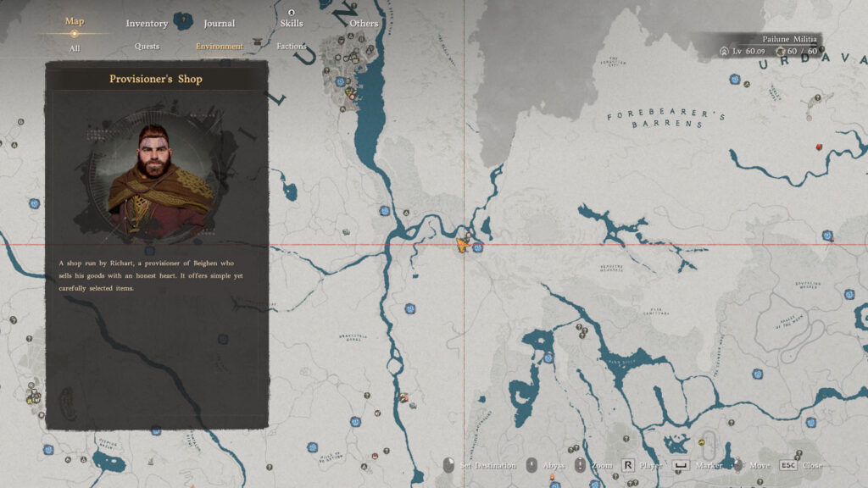This screenshot has height=488, width=868.
Task: Click the militia resource icon beside 60 / 60
Action: click(x=781, y=51)
